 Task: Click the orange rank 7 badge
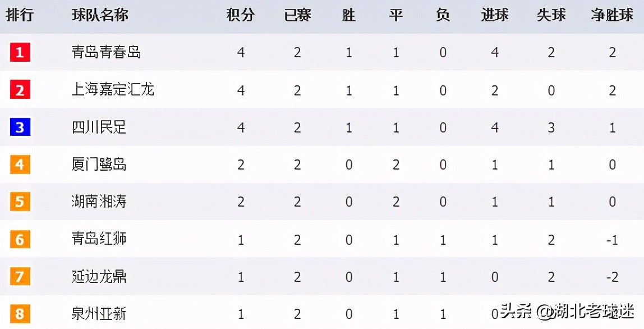coord(20,276)
